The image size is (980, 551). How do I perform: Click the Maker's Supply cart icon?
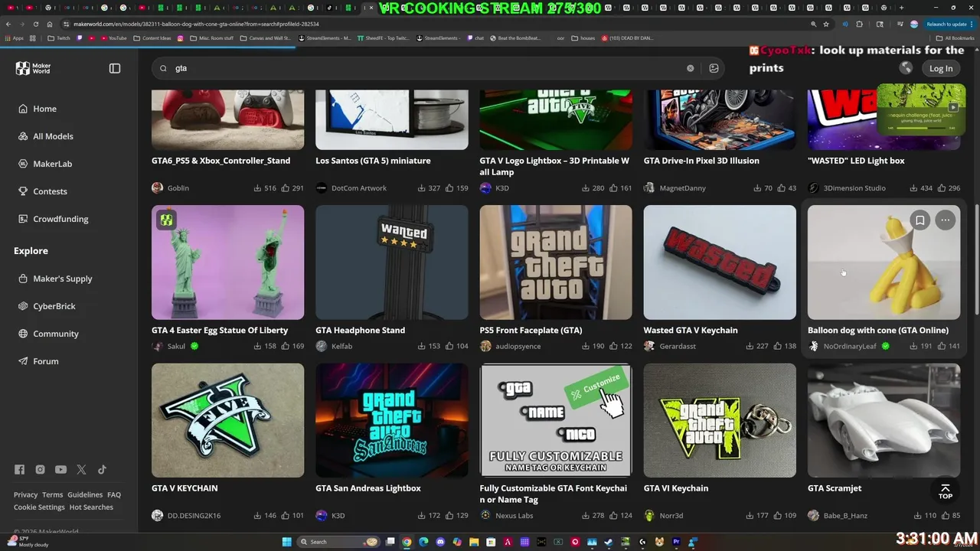pos(23,279)
